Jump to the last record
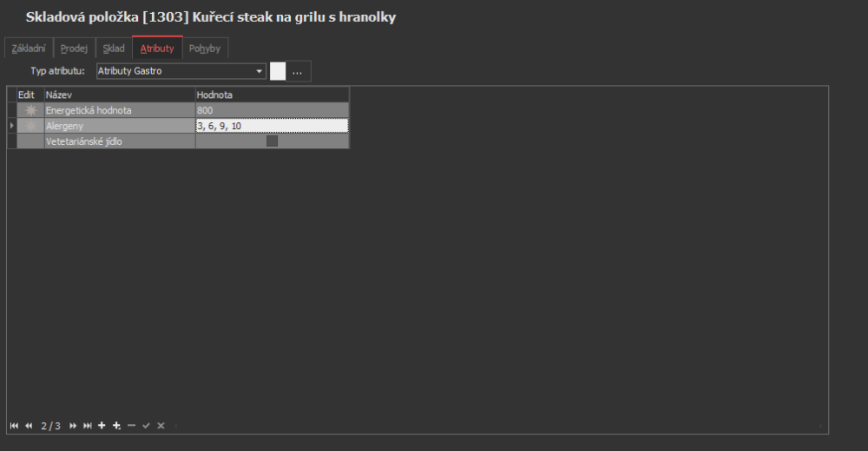Image resolution: width=868 pixels, height=451 pixels. coord(88,426)
